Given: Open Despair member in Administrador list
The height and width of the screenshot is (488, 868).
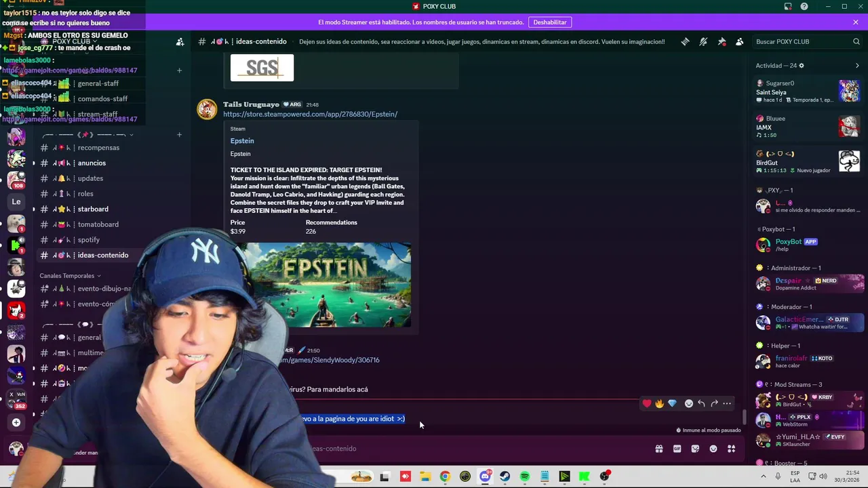Looking at the screenshot, I should (809, 283).
